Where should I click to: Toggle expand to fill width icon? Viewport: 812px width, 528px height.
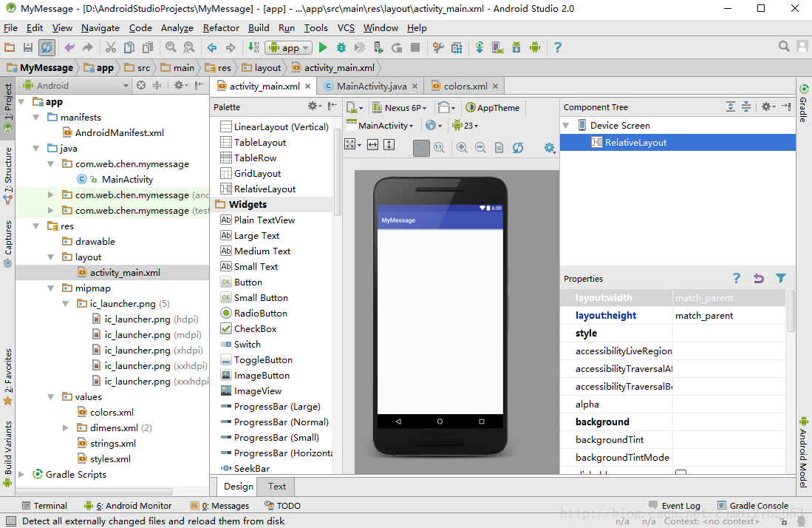(372, 144)
